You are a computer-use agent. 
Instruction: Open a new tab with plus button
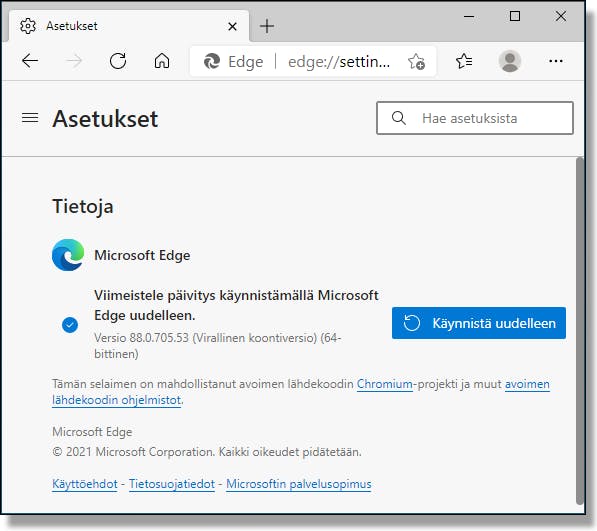pyautogui.click(x=267, y=26)
